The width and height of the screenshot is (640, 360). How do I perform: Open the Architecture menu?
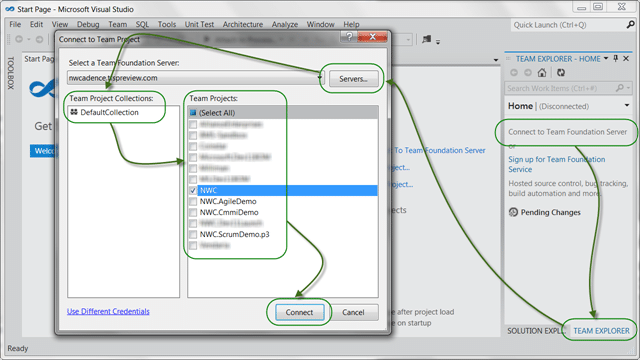pos(243,24)
